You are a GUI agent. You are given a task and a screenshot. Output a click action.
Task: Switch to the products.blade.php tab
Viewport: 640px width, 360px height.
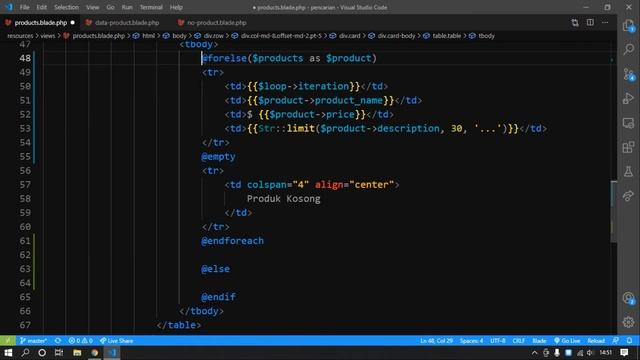click(40, 23)
